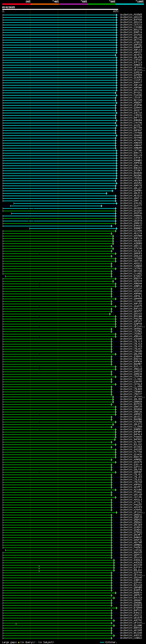Open UniRef100_B9H0X7 entry
Viewport: 146px width, 644px height.
pyautogui.click(x=131, y=82)
